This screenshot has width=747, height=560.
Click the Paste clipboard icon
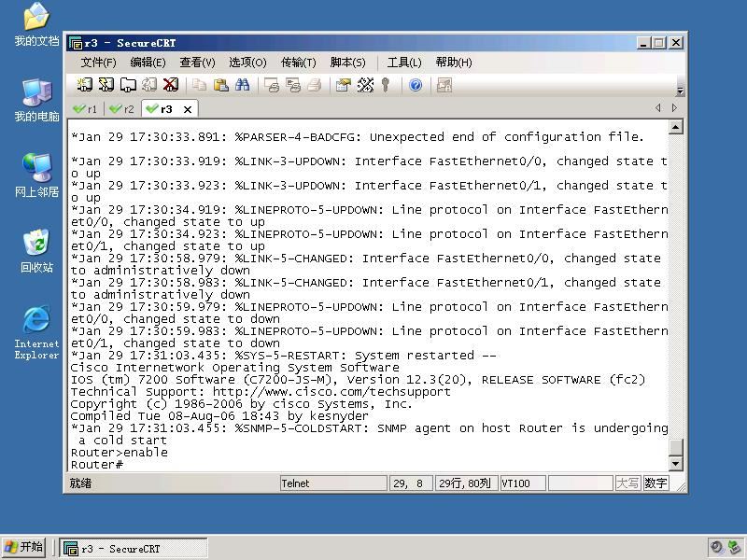pyautogui.click(x=220, y=85)
